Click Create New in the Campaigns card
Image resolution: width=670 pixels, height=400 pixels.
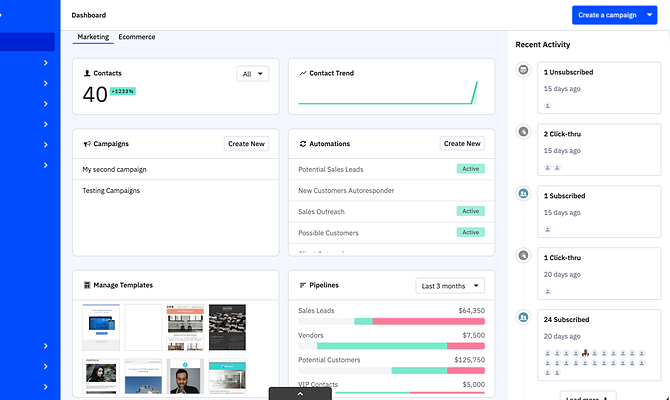click(x=246, y=144)
